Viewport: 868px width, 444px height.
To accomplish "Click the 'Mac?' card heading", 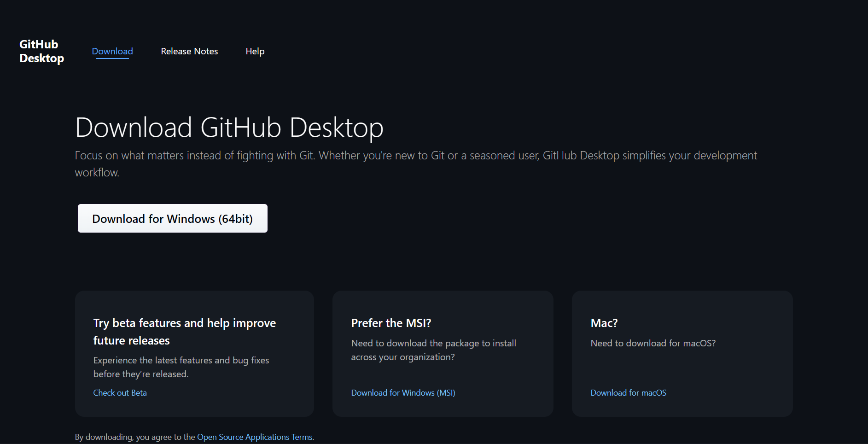I will point(604,323).
